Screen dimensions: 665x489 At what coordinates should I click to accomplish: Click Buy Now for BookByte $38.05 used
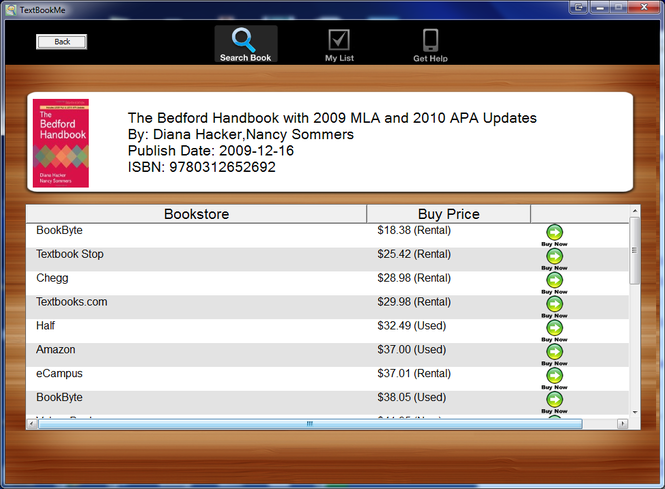pos(554,400)
